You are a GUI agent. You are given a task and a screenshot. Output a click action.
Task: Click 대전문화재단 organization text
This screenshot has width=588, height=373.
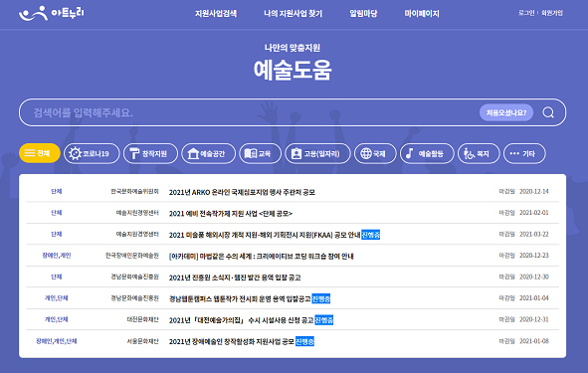(x=142, y=319)
